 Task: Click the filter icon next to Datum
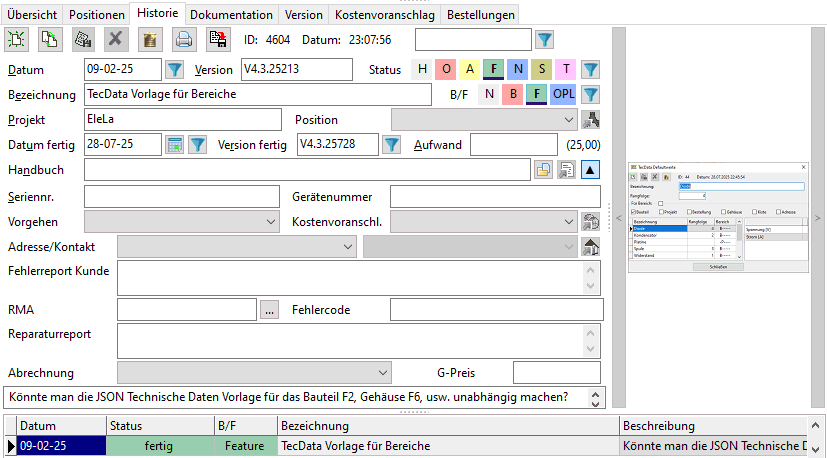[x=175, y=69]
